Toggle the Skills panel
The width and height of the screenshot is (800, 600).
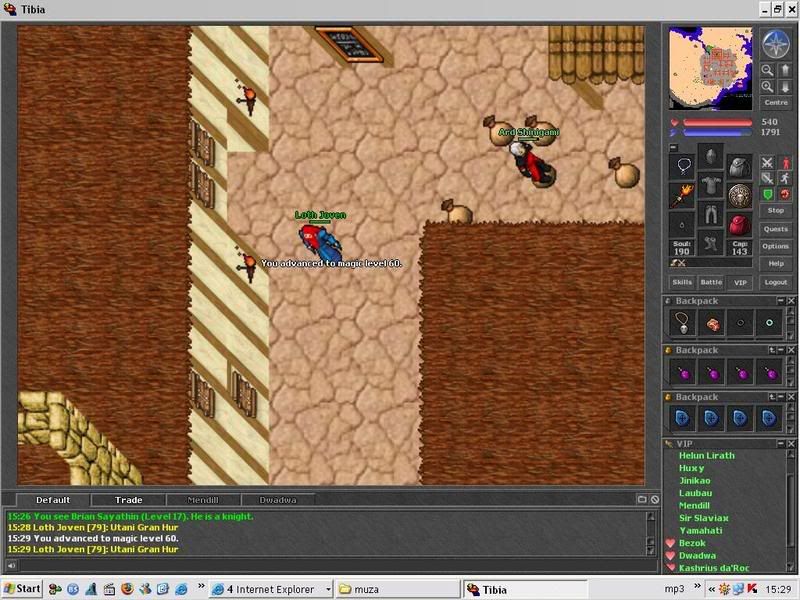682,282
